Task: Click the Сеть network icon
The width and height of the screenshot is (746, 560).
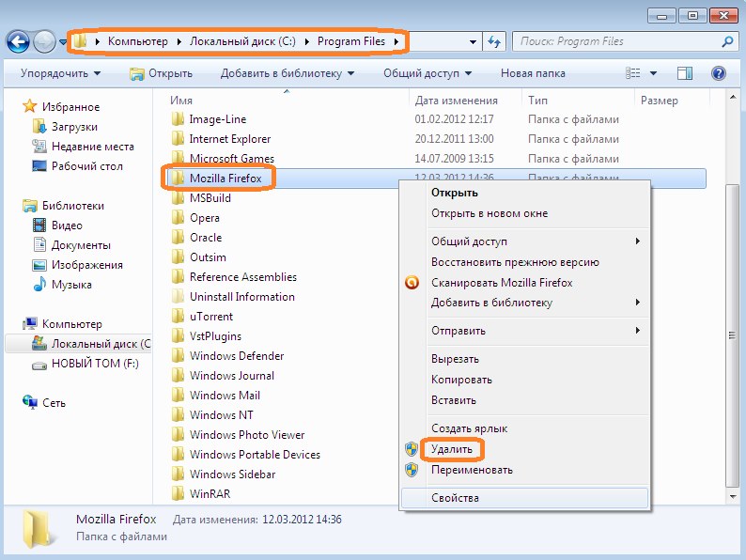Action: pos(29,402)
